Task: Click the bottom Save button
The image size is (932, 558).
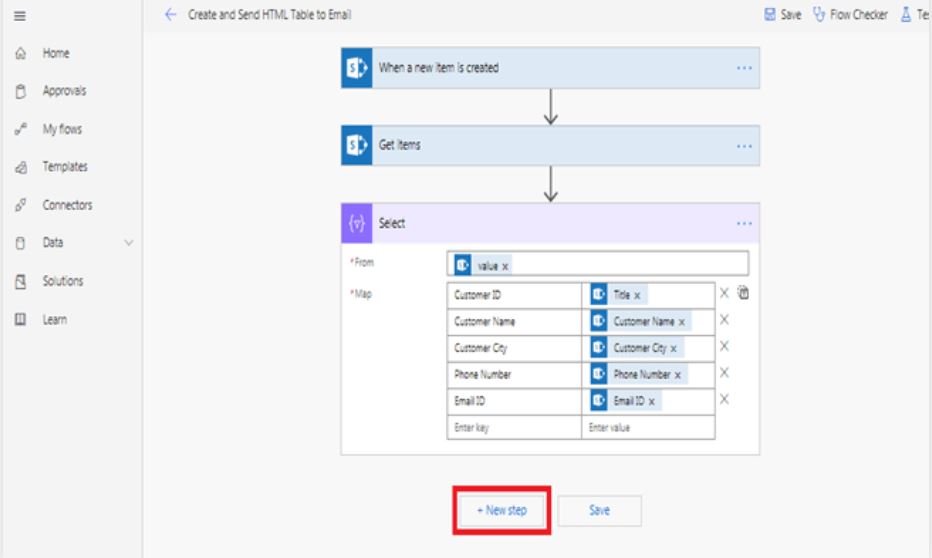Action: [x=600, y=510]
